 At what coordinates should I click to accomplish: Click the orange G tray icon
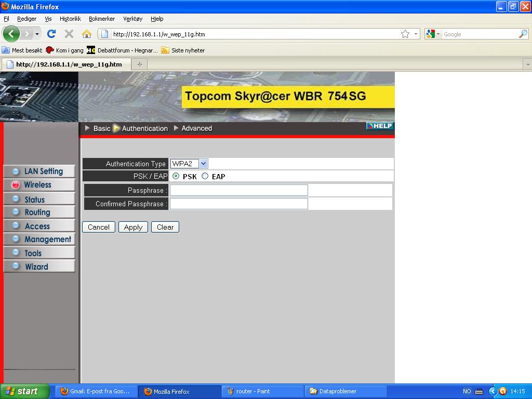(503, 391)
